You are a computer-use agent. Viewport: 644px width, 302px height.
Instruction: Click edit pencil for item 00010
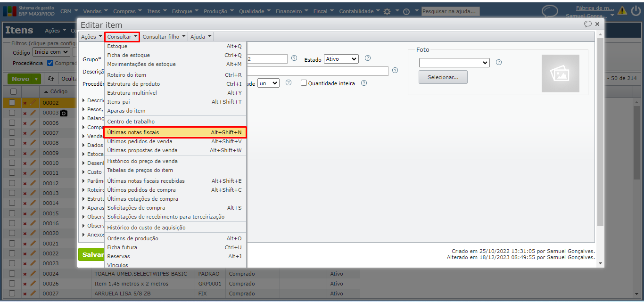33,163
